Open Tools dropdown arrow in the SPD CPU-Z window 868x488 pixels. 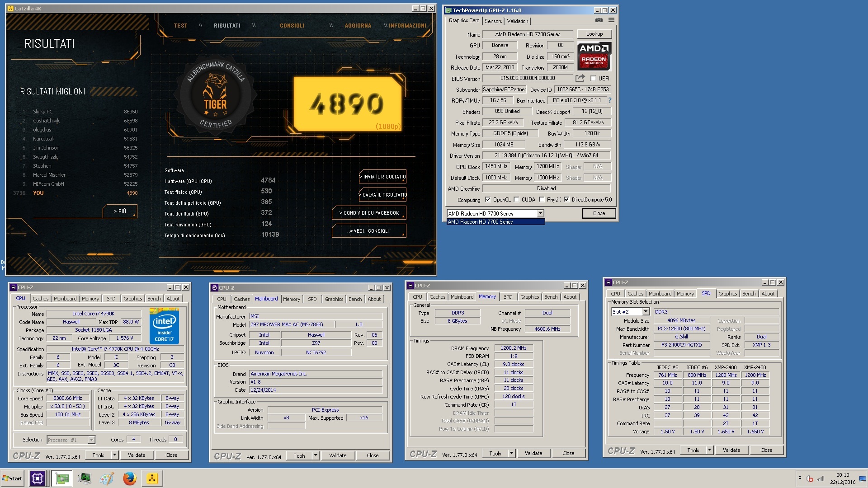point(710,450)
